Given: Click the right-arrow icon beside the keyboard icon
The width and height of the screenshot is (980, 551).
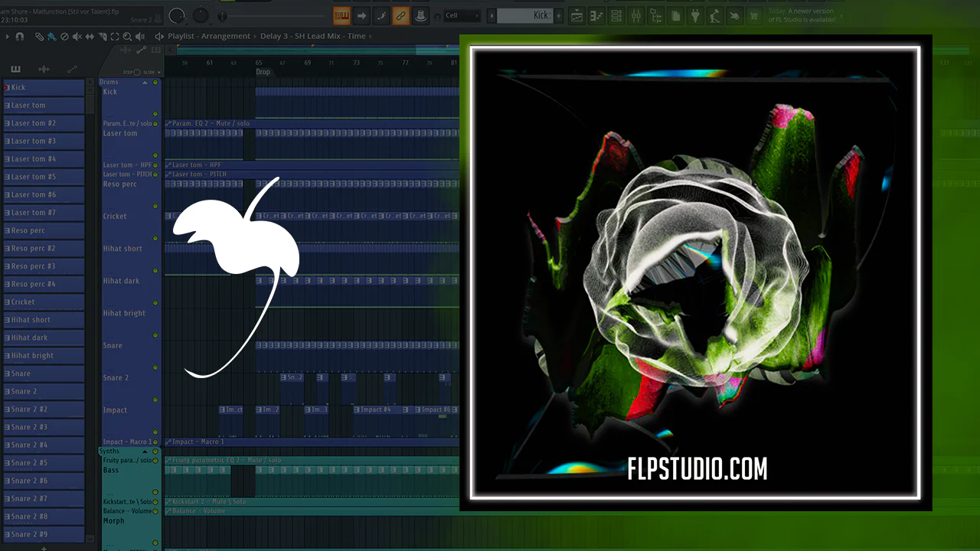Looking at the screenshot, I should click(361, 15).
